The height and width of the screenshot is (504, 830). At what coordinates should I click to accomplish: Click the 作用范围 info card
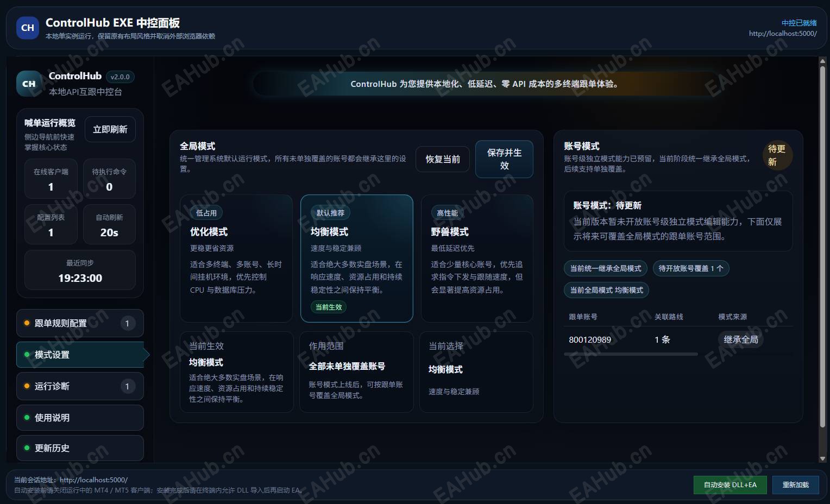[356, 372]
